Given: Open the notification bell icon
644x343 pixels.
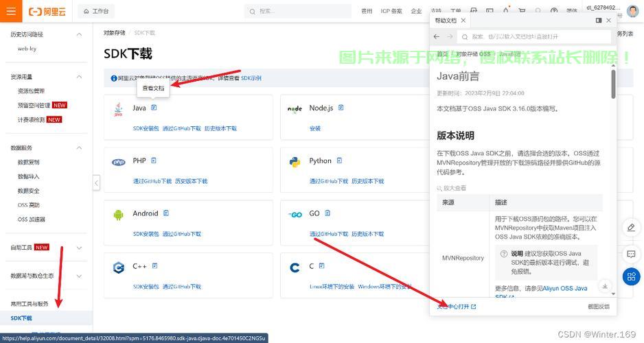Looking at the screenshot, I should pyautogui.click(x=506, y=11).
